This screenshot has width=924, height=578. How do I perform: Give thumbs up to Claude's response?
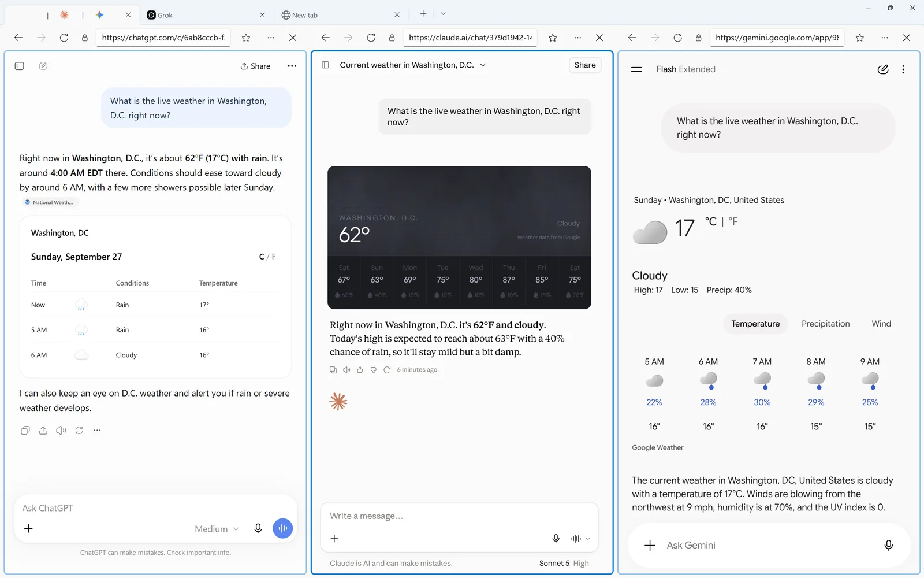click(x=360, y=370)
